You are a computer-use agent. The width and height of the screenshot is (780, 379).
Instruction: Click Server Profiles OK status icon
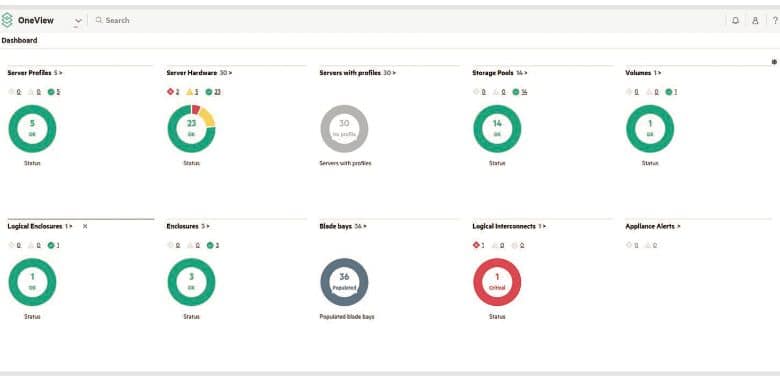[x=51, y=92]
